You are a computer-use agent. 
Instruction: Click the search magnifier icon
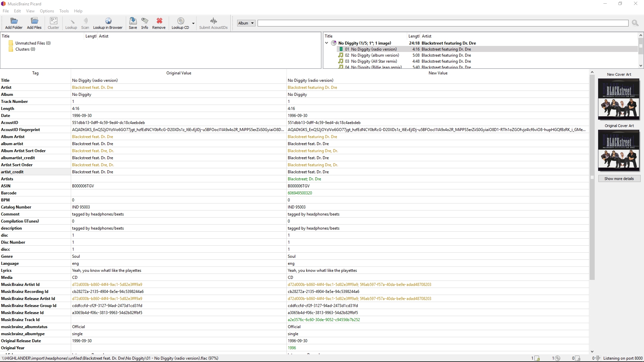point(635,23)
